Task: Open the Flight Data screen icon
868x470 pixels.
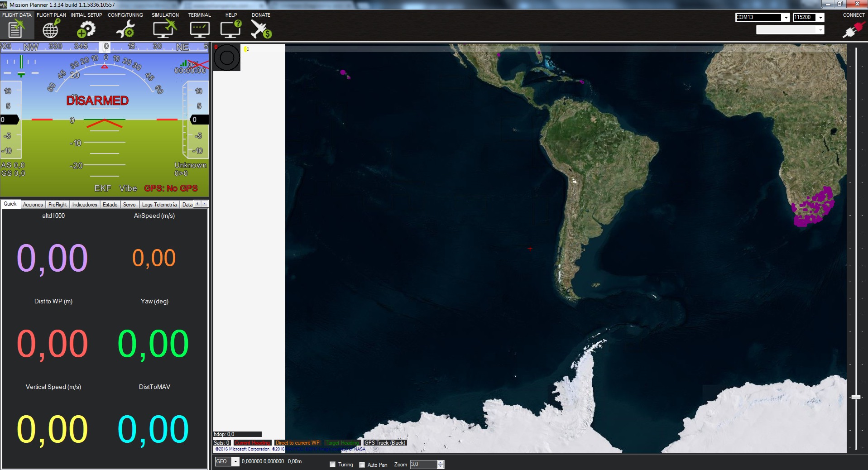Action: 16,29
